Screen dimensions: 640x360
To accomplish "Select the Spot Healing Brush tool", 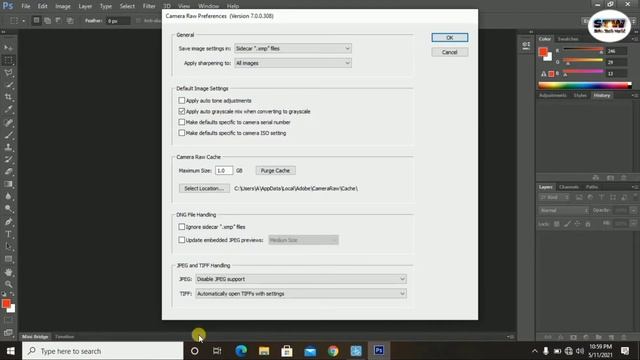I will tap(8, 122).
